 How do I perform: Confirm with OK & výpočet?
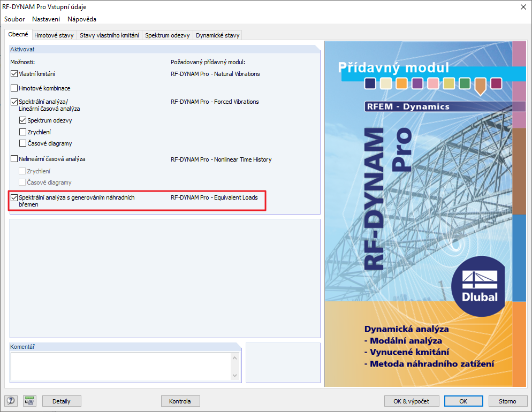[412, 401]
